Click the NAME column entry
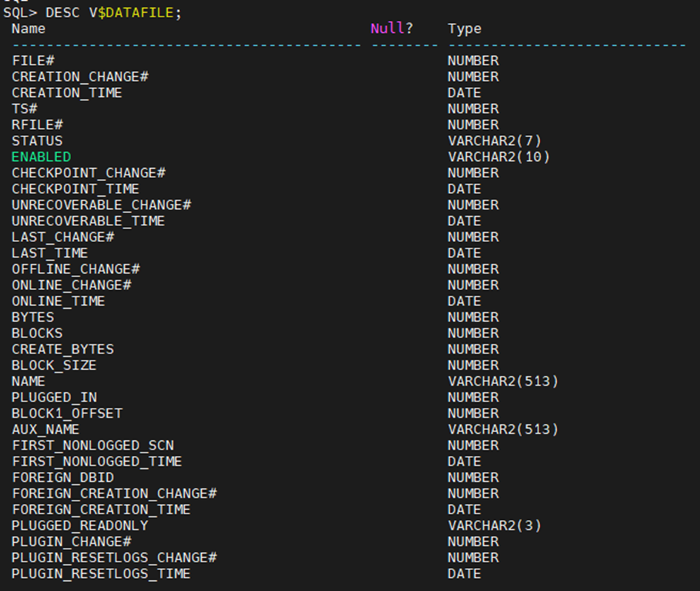 pyautogui.click(x=29, y=381)
